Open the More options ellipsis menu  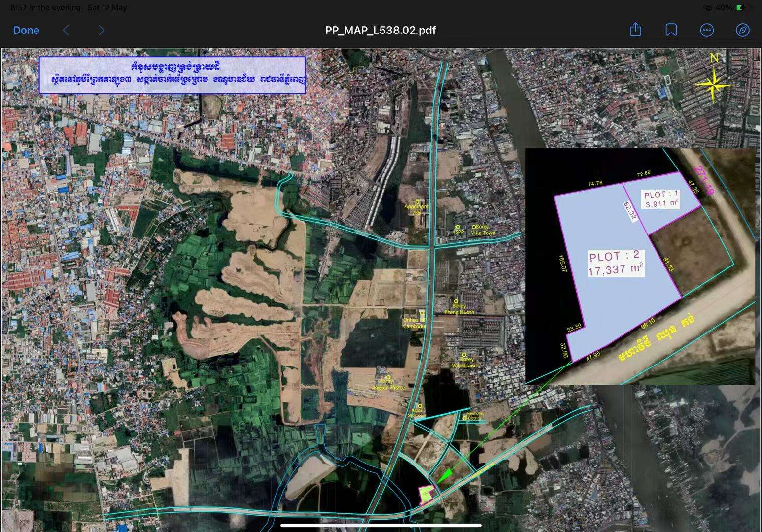click(x=706, y=31)
